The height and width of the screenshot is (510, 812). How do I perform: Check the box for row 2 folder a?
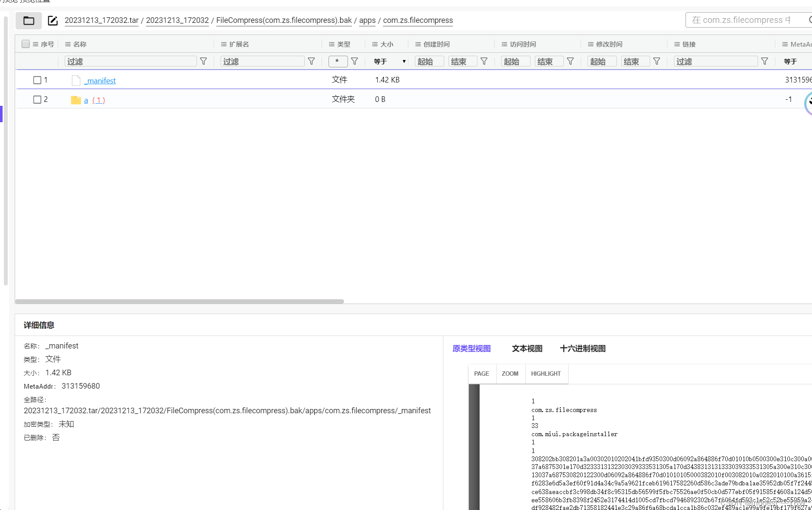(x=37, y=99)
